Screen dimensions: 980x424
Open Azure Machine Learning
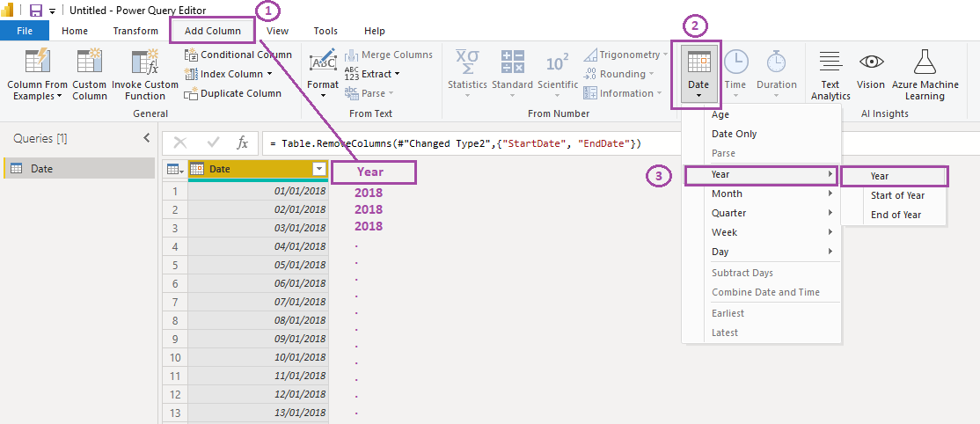coord(925,75)
